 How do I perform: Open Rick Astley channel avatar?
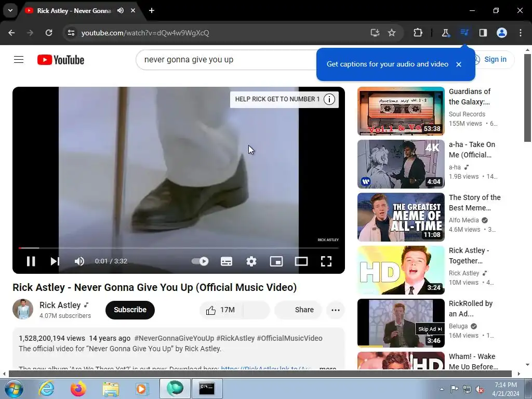[x=23, y=309]
